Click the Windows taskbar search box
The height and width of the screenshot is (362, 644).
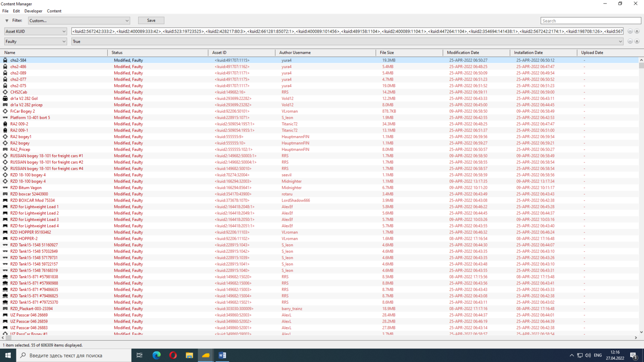pyautogui.click(x=74, y=355)
